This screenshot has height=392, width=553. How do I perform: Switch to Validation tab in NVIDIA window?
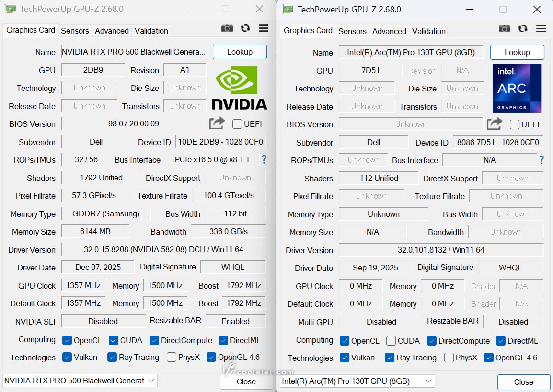[x=151, y=31]
